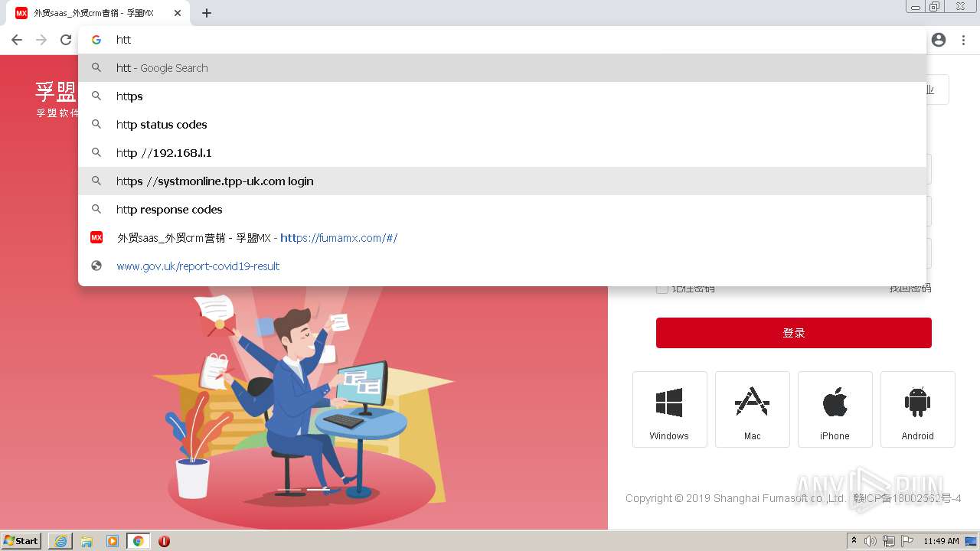
Task: Open the media player taskbar icon
Action: [113, 541]
